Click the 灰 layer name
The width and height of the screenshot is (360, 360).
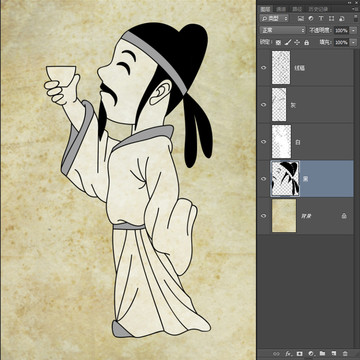pos(293,105)
